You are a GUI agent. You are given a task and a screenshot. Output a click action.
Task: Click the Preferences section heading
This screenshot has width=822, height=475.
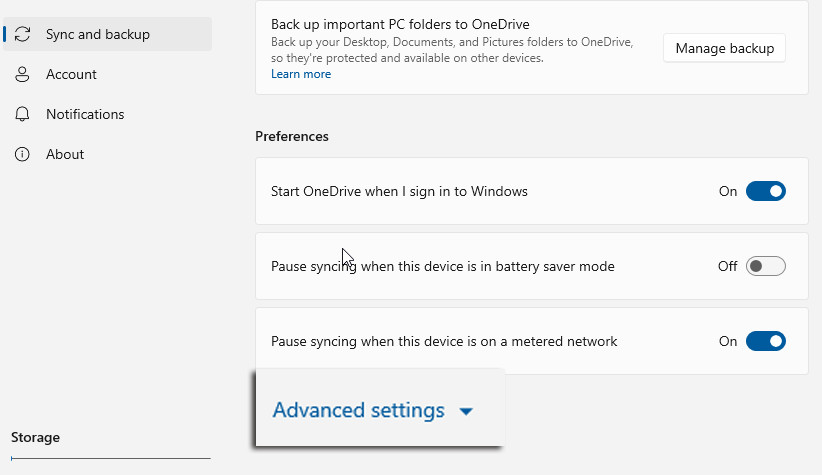291,136
